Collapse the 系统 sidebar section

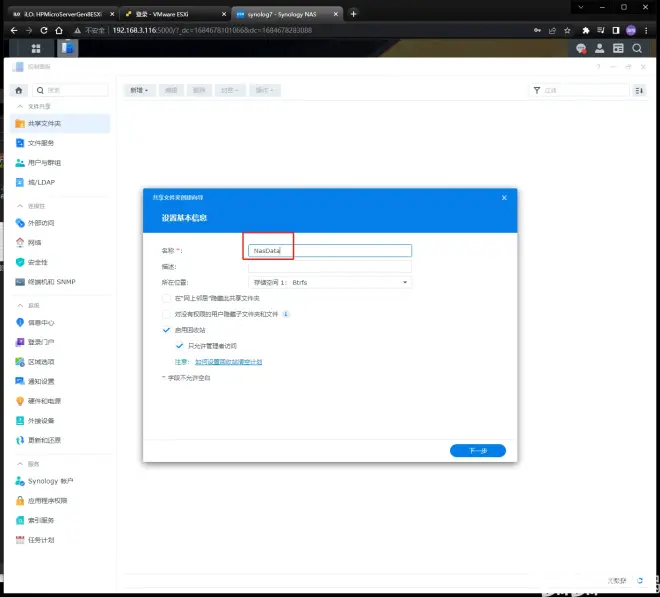click(x=20, y=305)
